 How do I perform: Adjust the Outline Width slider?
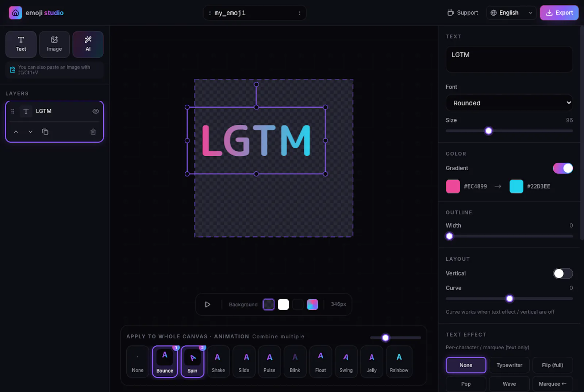[x=450, y=236]
